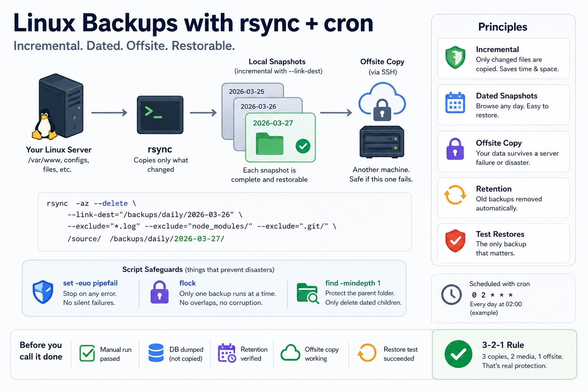This screenshot has width=588, height=392.
Task: Click the blue --delete flag in the rsync command
Action: coord(111,203)
